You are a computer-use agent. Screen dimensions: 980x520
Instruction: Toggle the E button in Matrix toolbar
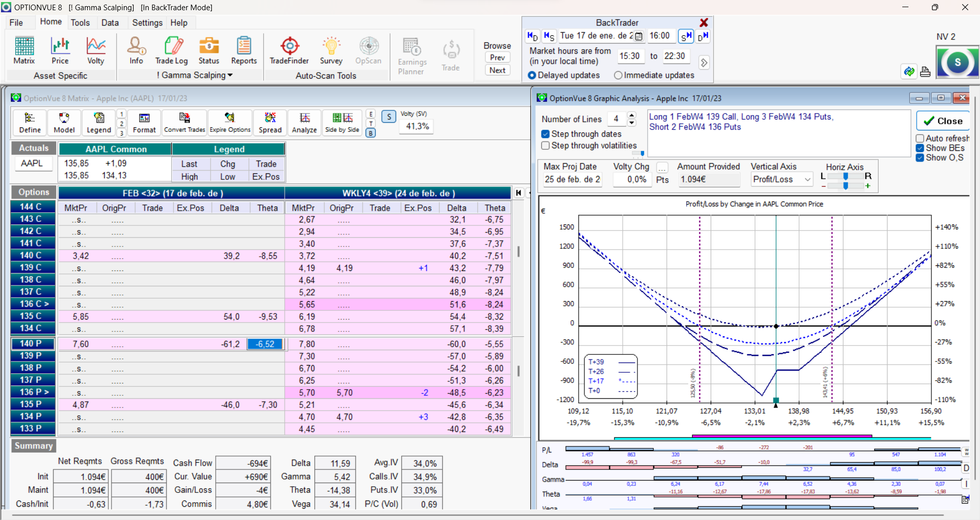pos(371,114)
